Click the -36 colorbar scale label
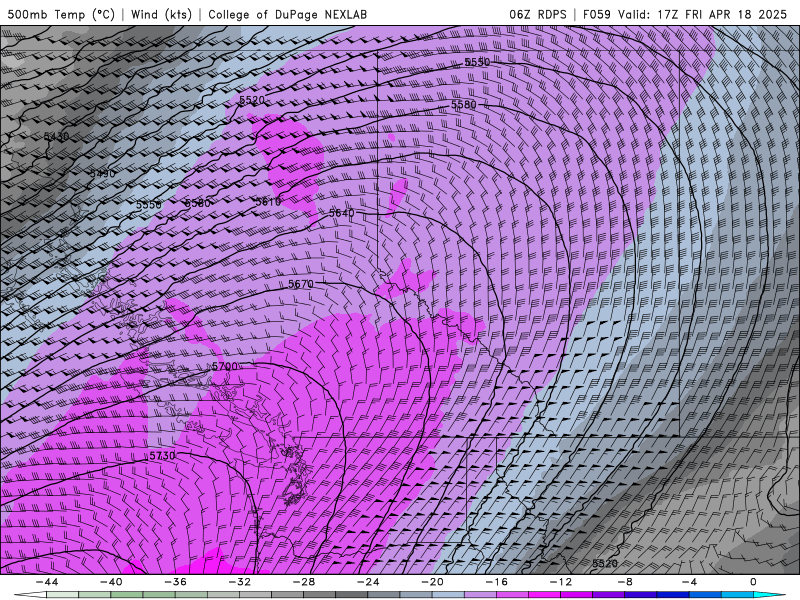The width and height of the screenshot is (800, 600). tap(176, 582)
